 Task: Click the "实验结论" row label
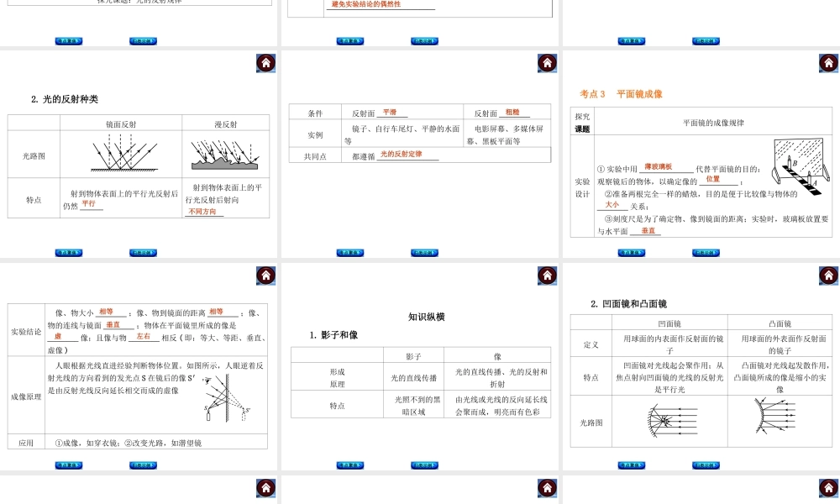pyautogui.click(x=26, y=332)
